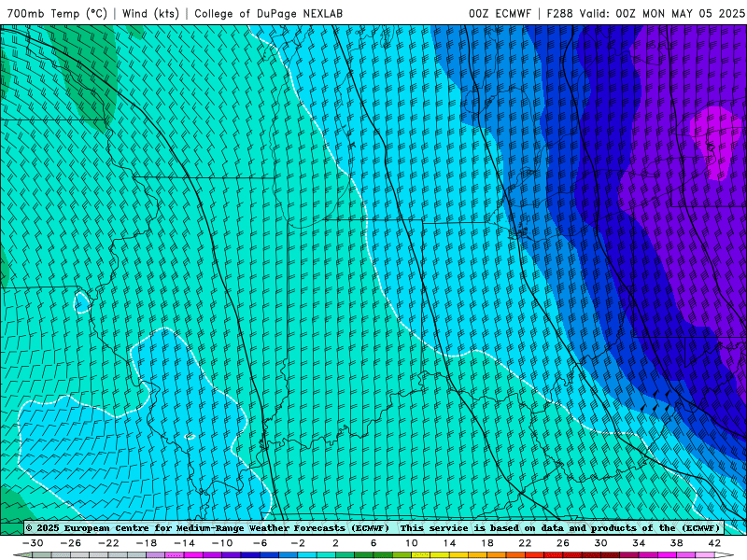The height and width of the screenshot is (560, 747).
Task: Click the legend value 22
Action: tap(525, 543)
